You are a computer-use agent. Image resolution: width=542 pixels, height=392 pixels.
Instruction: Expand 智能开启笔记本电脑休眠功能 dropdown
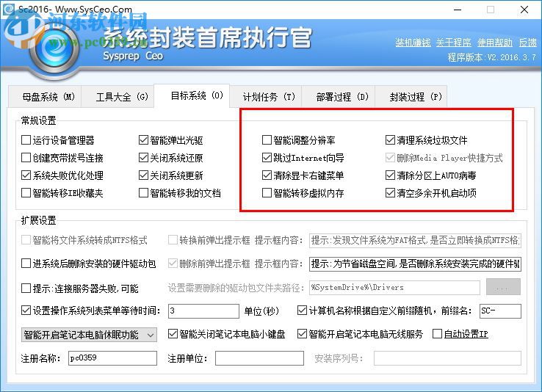[x=89, y=335]
